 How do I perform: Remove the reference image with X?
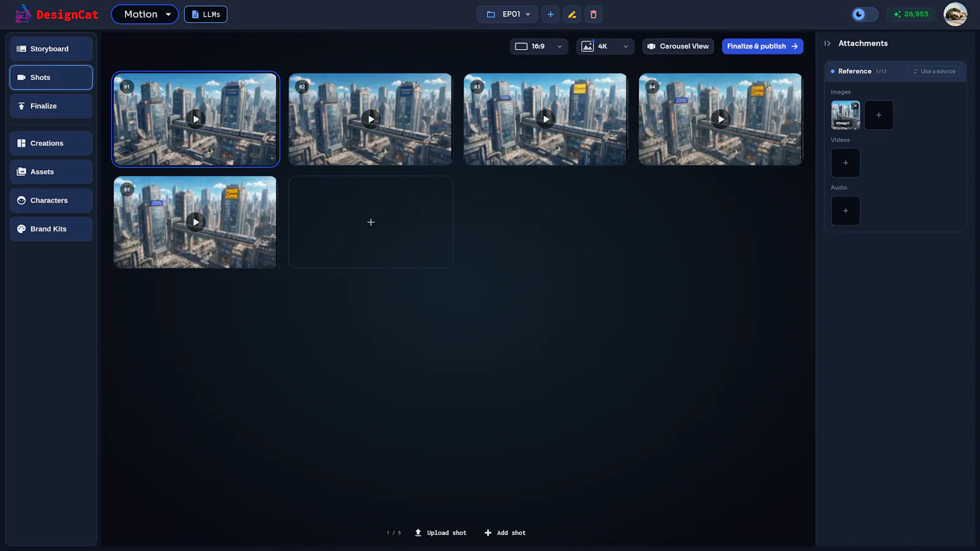click(856, 106)
